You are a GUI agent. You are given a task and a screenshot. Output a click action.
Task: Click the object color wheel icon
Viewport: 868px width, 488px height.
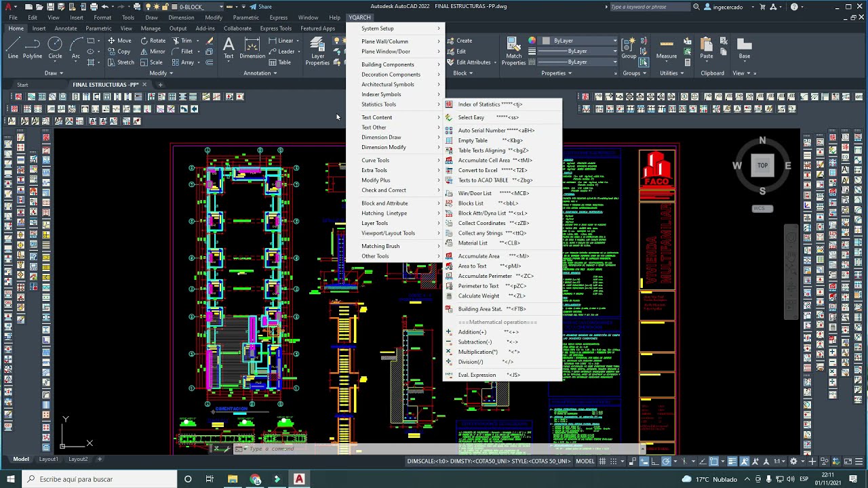point(532,41)
